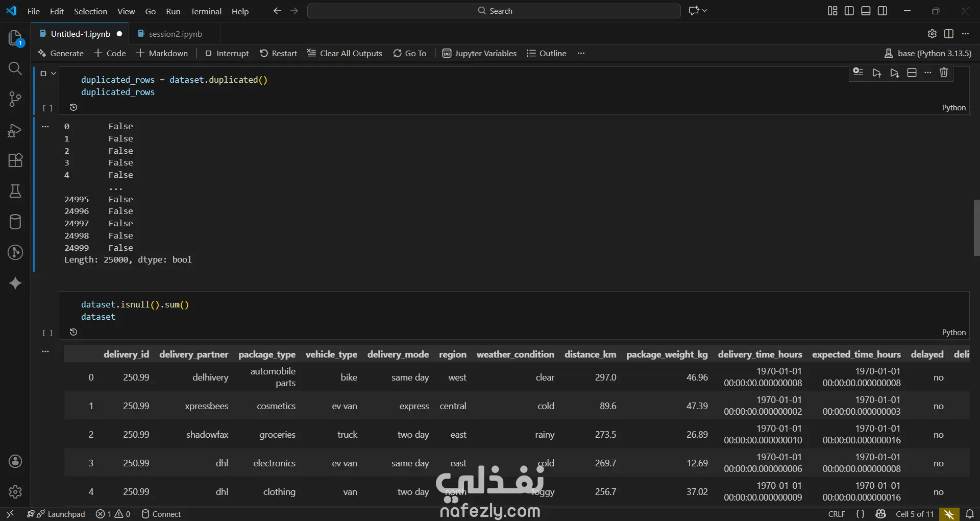Click Generate in the notebook toolbar
The image size is (980, 521).
tap(61, 53)
